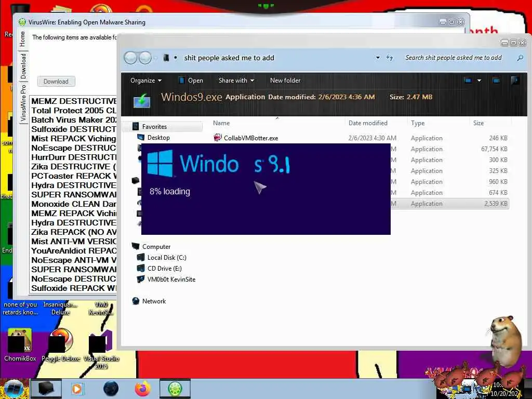The image size is (532, 399).
Task: Open the Share with dropdown
Action: point(236,81)
